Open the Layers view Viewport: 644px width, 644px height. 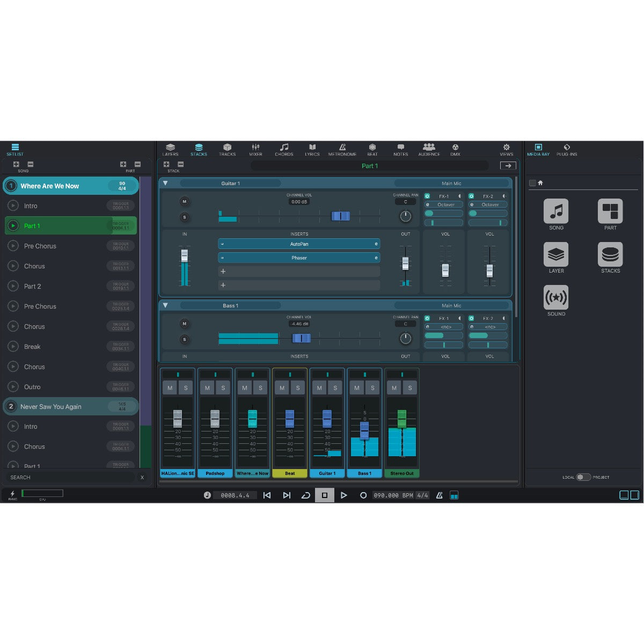170,149
